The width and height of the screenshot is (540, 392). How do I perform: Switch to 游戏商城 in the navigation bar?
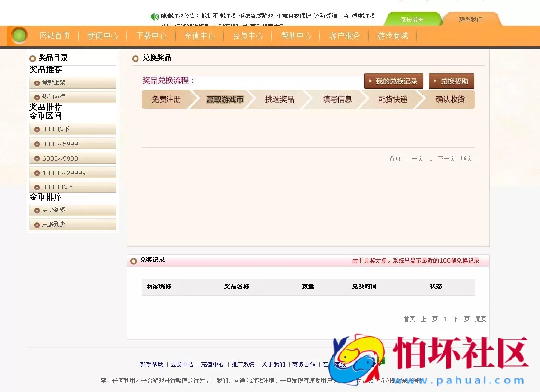392,36
